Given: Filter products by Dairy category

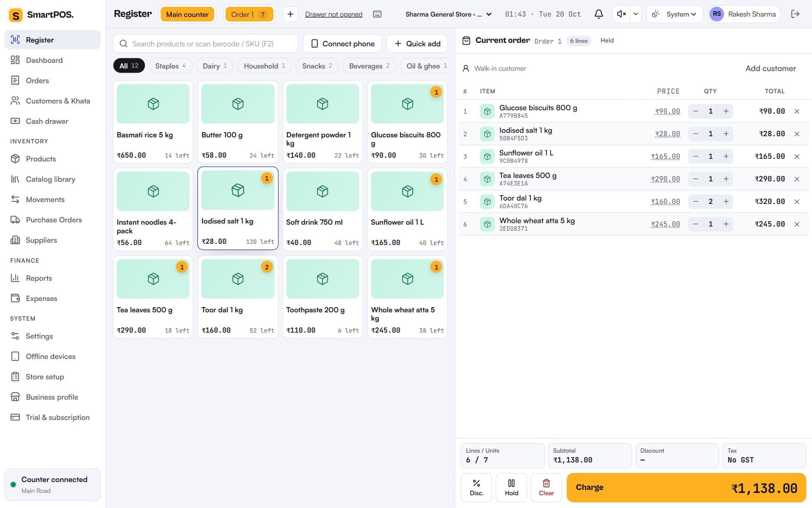Looking at the screenshot, I should click(x=215, y=66).
